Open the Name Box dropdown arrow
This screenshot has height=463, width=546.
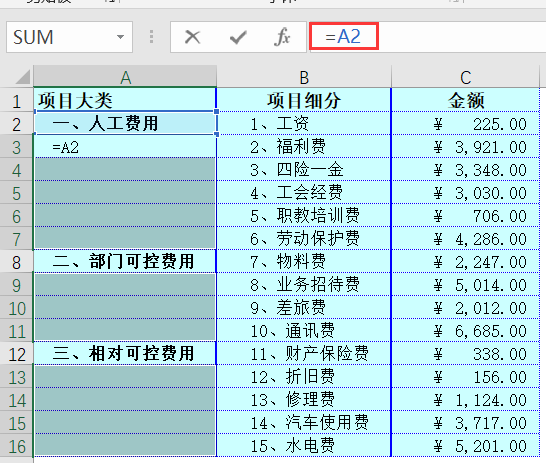tap(120, 37)
